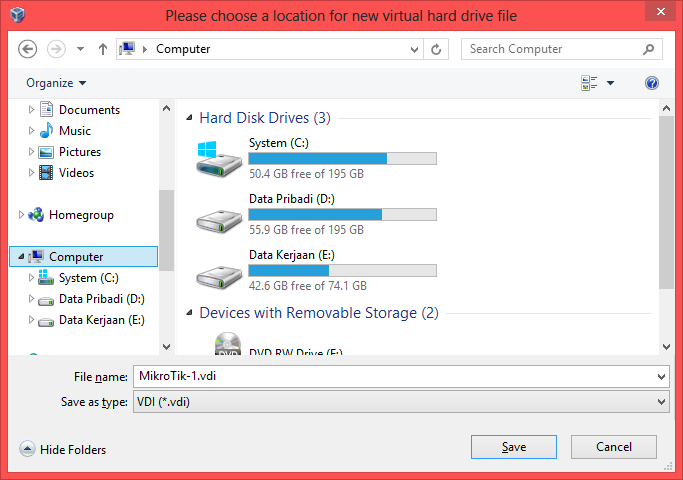The image size is (683, 480).
Task: Select the System (C:) drive icon
Action: pyautogui.click(x=219, y=159)
